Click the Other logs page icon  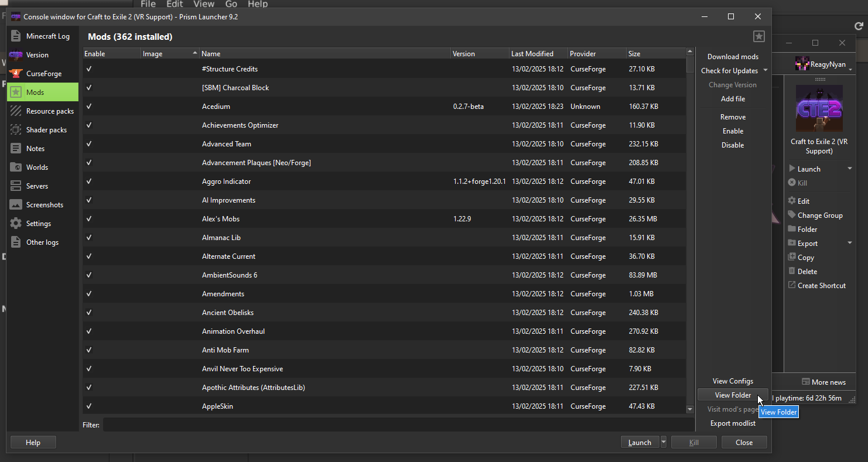click(16, 242)
